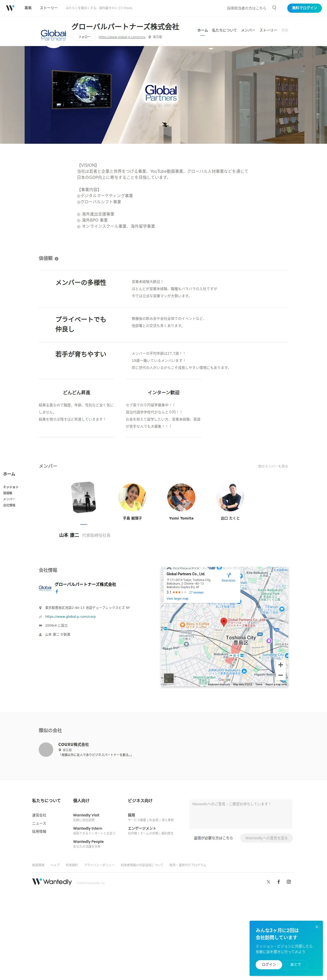Click into the Wantedly feedback text area
The width and height of the screenshot is (327, 980).
[x=241, y=814]
